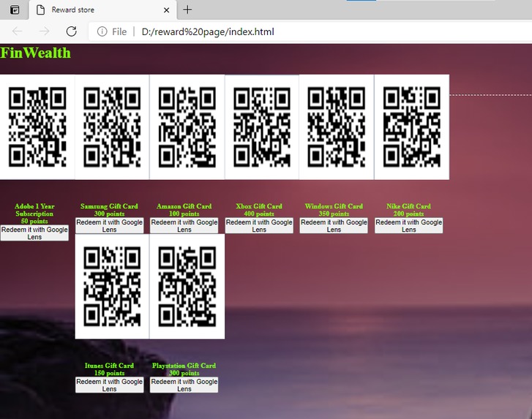Reload the page with refresh icon
Screen dimensions: 532x419
[71, 31]
